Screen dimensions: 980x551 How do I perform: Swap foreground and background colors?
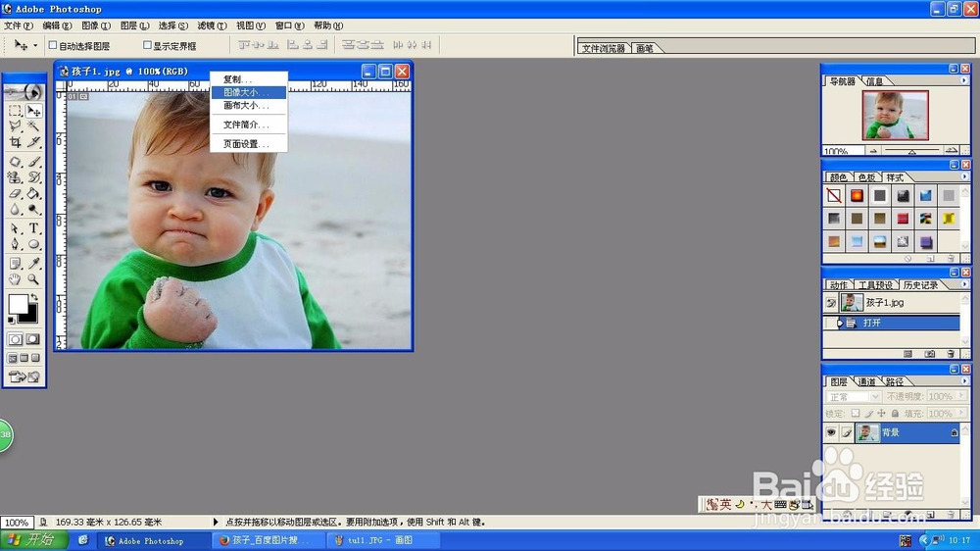click(x=34, y=297)
